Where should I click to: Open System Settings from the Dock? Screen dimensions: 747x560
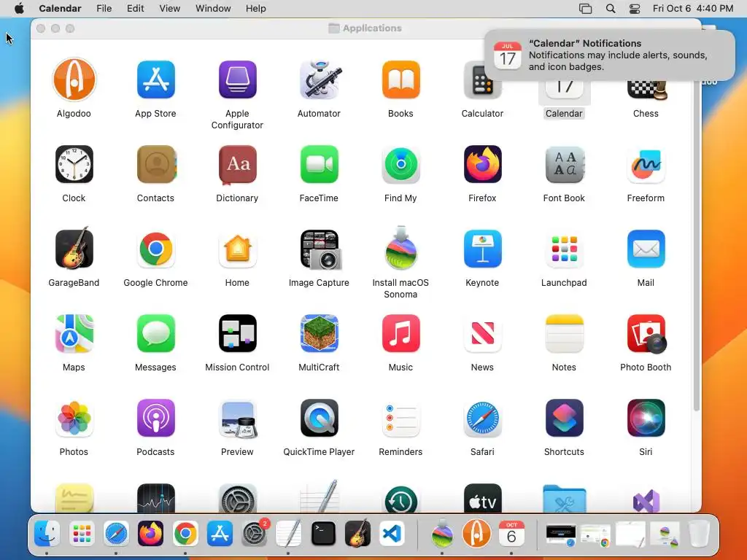[x=255, y=534]
